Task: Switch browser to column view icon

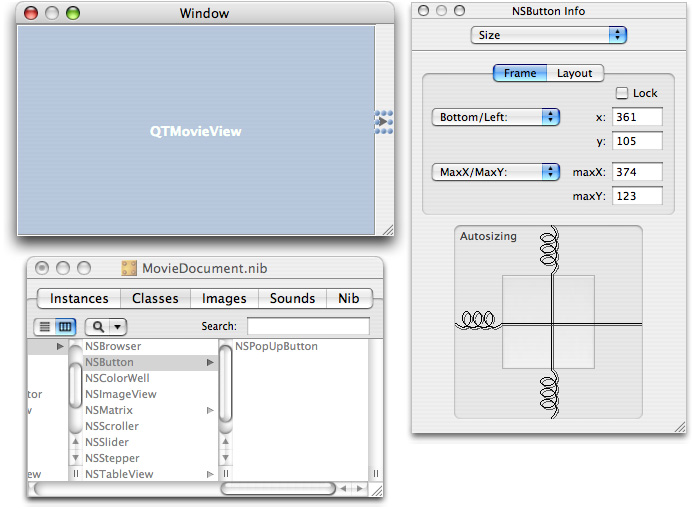Action: click(x=65, y=327)
